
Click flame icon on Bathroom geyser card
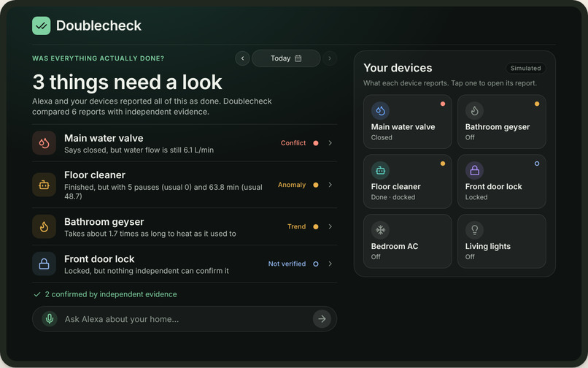[x=474, y=111]
